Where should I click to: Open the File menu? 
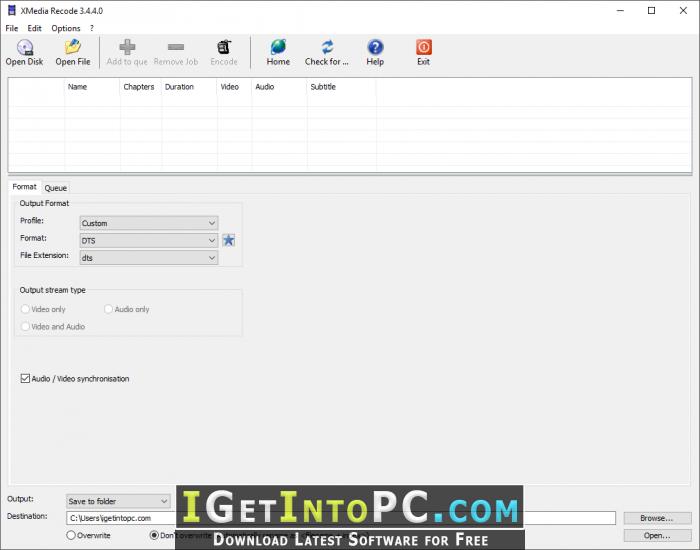point(12,28)
